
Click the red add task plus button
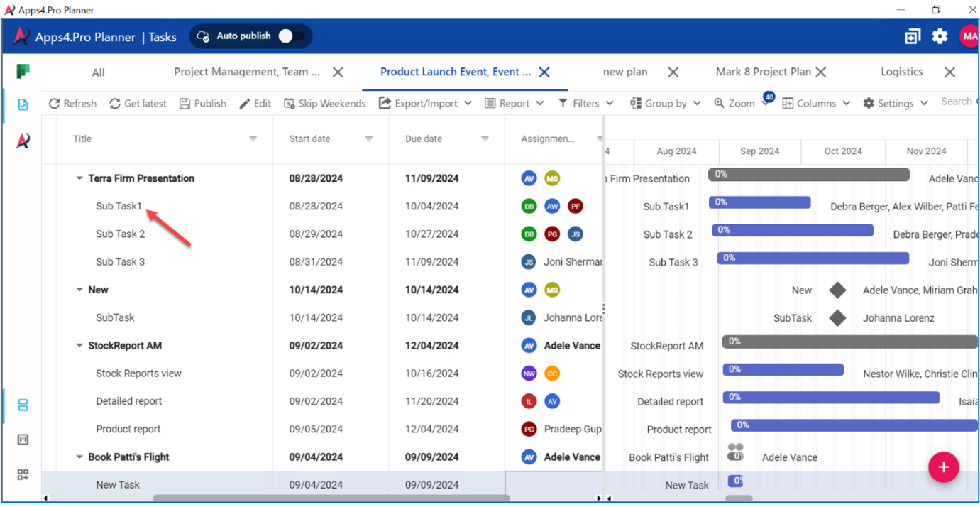[943, 467]
